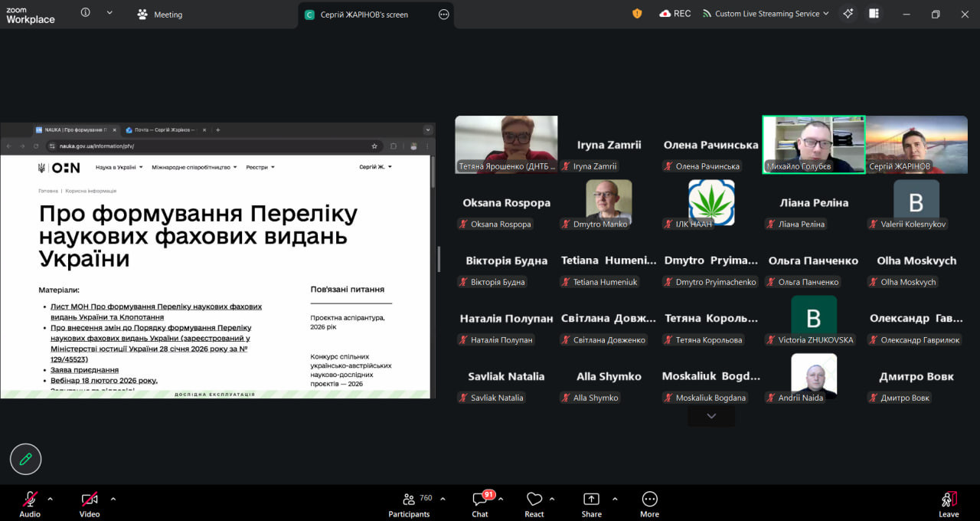Open the Chat panel

click(x=480, y=503)
